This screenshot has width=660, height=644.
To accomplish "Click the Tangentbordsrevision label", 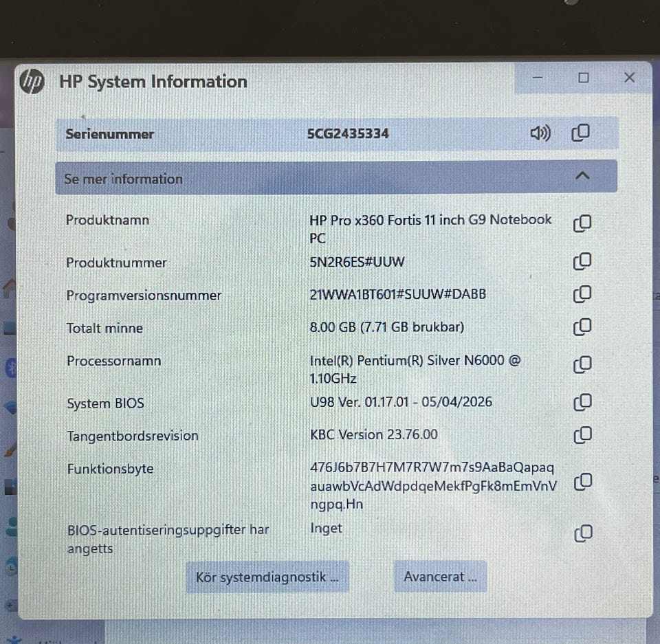I will pyautogui.click(x=133, y=436).
